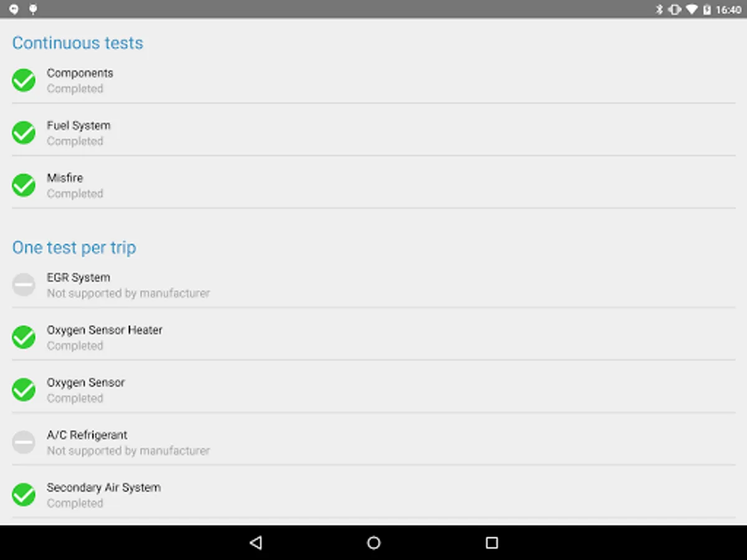Tap the One test per trip header
The height and width of the screenshot is (560, 747).
[x=74, y=248]
